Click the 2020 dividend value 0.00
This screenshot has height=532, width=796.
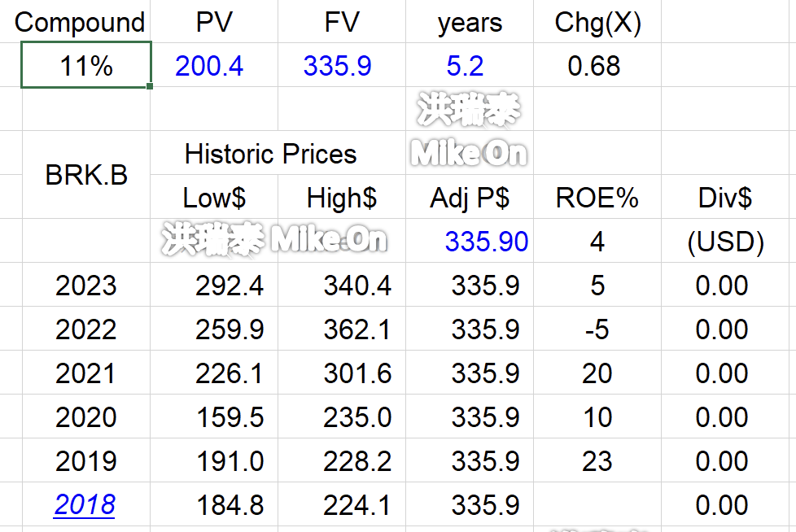pos(722,417)
